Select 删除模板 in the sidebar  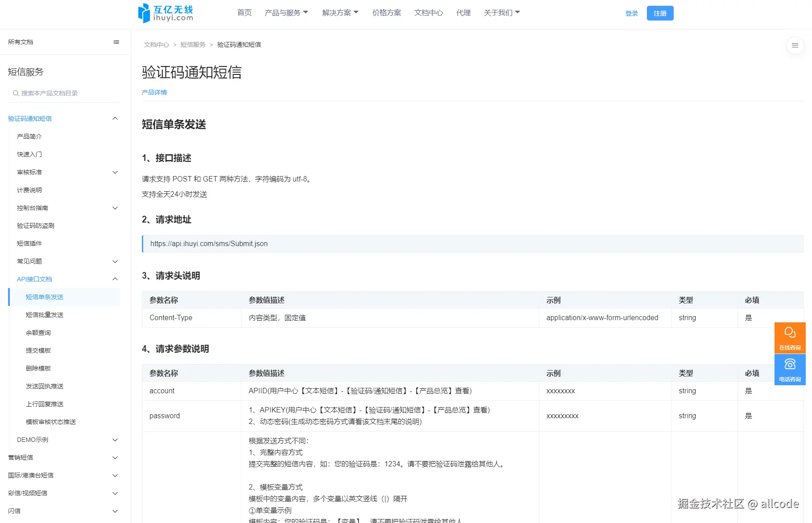(38, 368)
